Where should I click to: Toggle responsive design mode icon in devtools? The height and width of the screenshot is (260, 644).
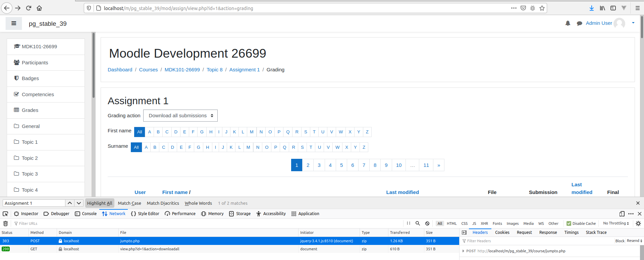pyautogui.click(x=622, y=214)
